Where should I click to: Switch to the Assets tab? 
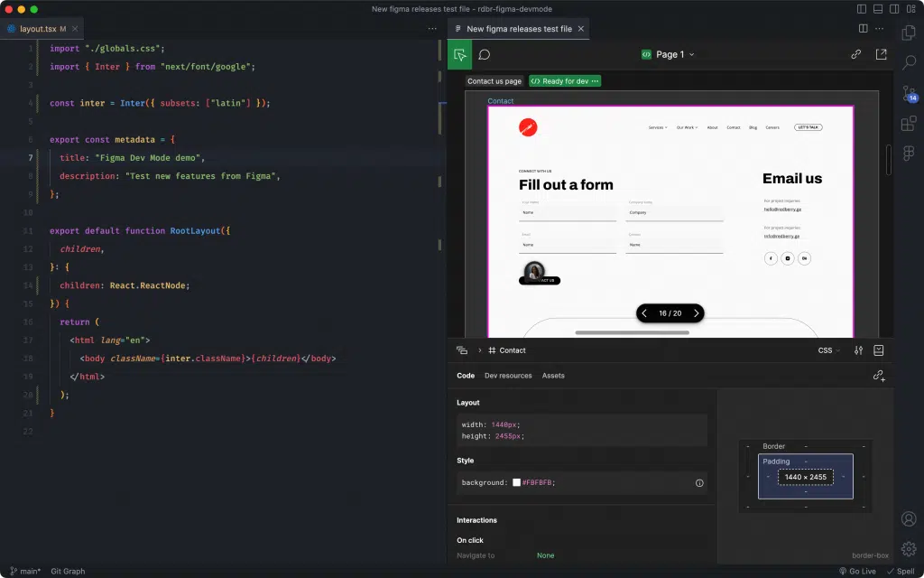pos(553,376)
